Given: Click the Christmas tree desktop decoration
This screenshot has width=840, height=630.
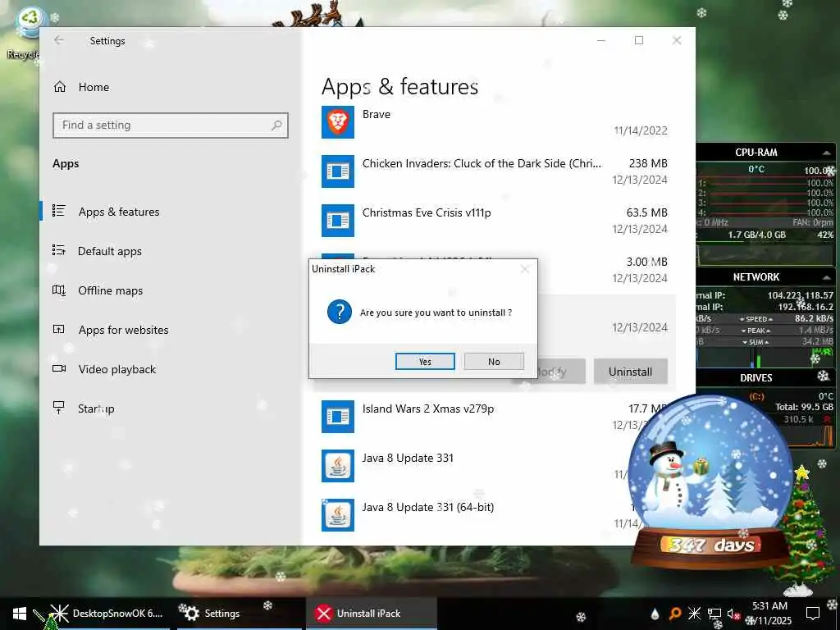Looking at the screenshot, I should point(802,531).
